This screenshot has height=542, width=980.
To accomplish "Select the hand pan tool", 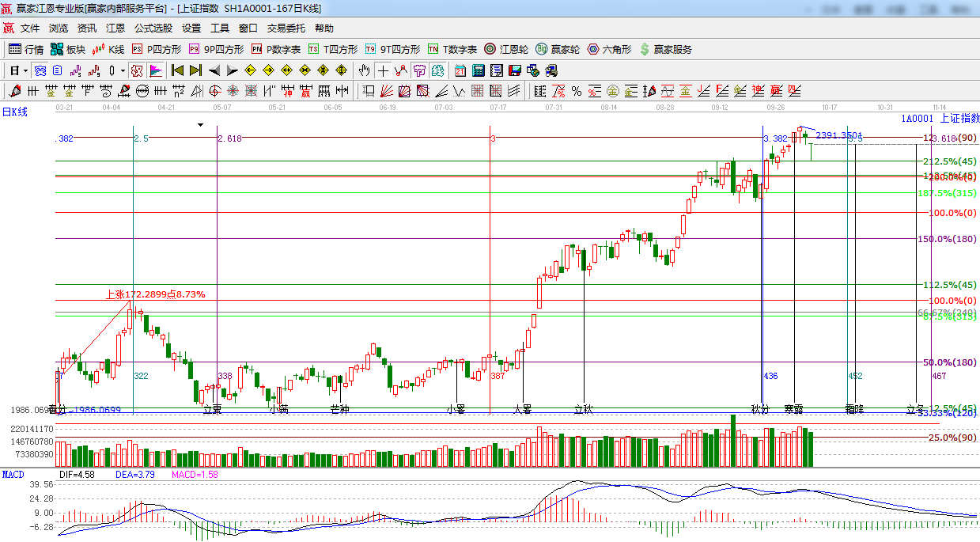I will 365,70.
